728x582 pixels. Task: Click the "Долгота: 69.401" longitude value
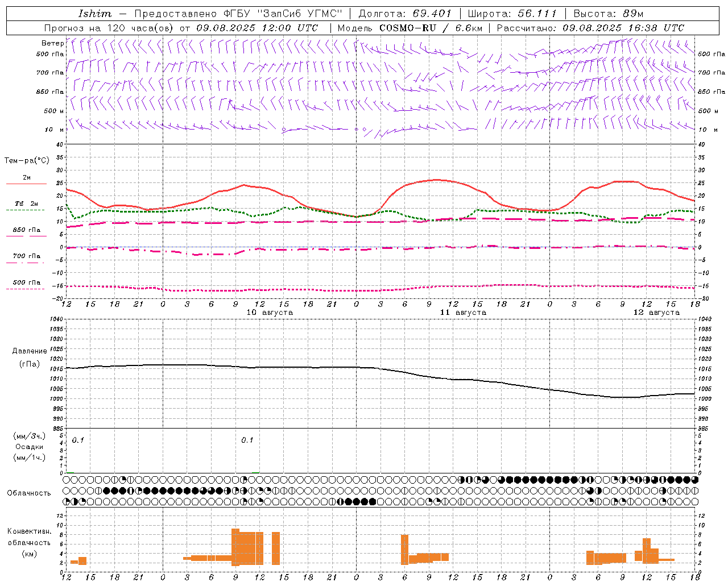(405, 14)
